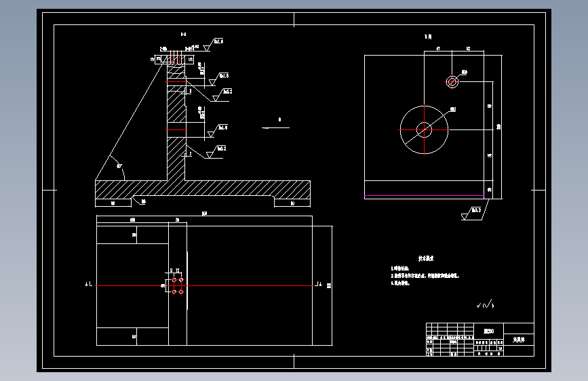Click the angle dimension on the rib
Viewport: 588px width, 381px height.
119,166
